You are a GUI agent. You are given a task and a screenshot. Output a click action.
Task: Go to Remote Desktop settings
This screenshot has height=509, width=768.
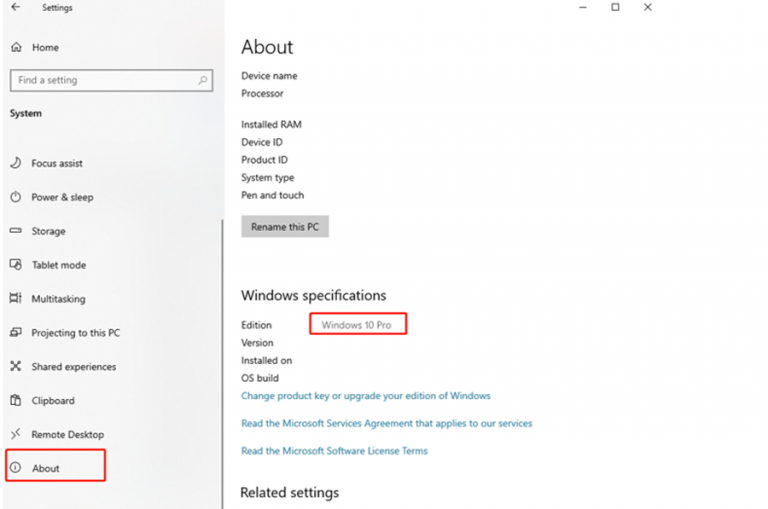[x=68, y=435]
